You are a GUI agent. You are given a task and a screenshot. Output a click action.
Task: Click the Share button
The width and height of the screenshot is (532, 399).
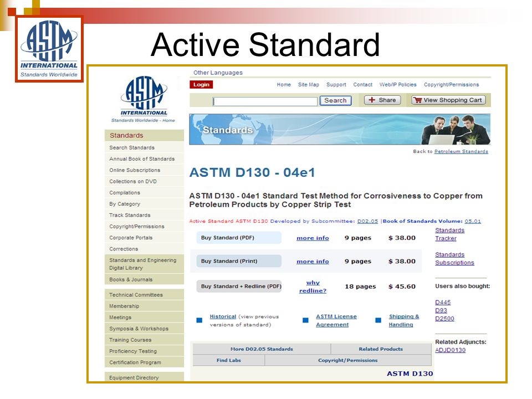[x=382, y=100]
